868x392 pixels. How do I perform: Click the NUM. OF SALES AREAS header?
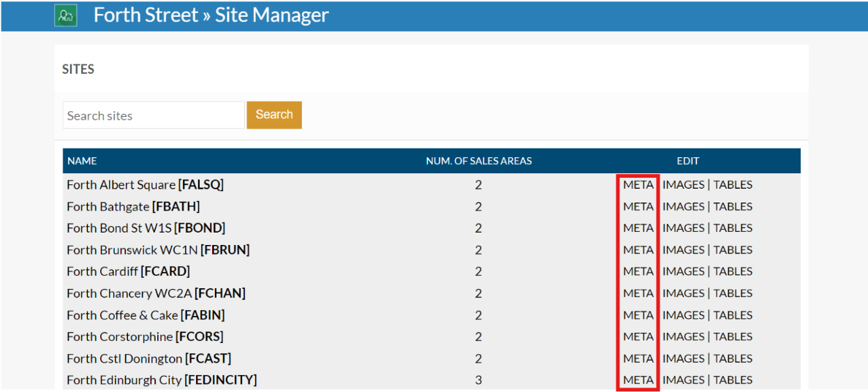click(x=479, y=161)
